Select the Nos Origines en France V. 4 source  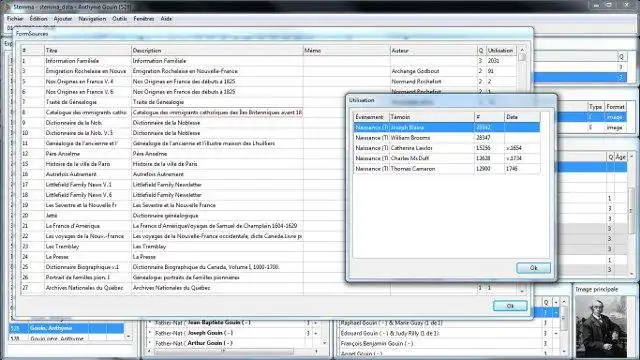pyautogui.click(x=80, y=81)
